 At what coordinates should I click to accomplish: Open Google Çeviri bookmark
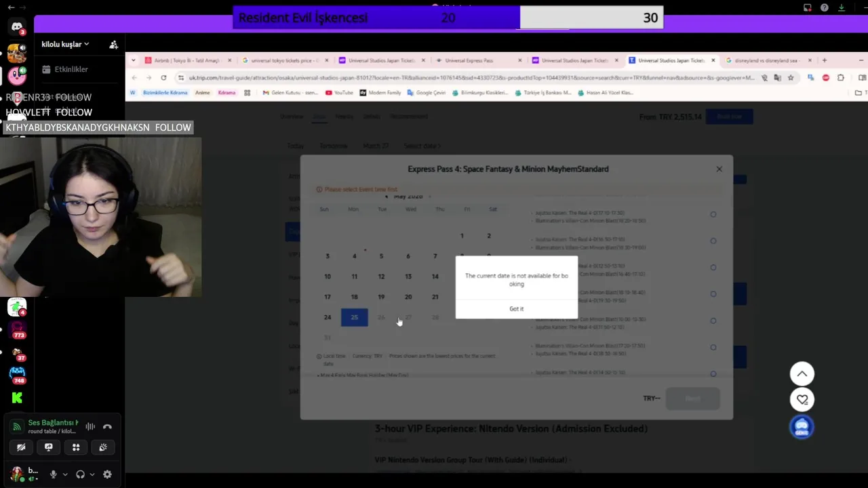pos(426,93)
